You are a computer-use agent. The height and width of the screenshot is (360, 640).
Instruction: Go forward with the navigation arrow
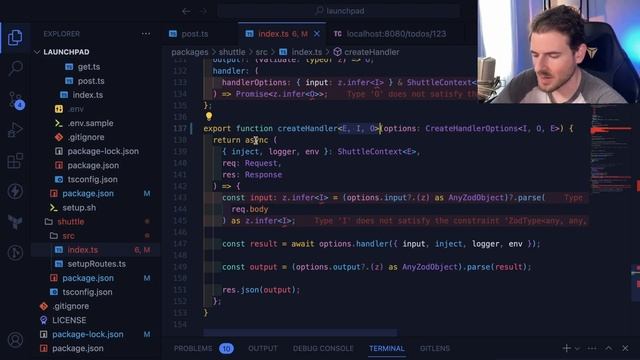pyautogui.click(x=204, y=11)
